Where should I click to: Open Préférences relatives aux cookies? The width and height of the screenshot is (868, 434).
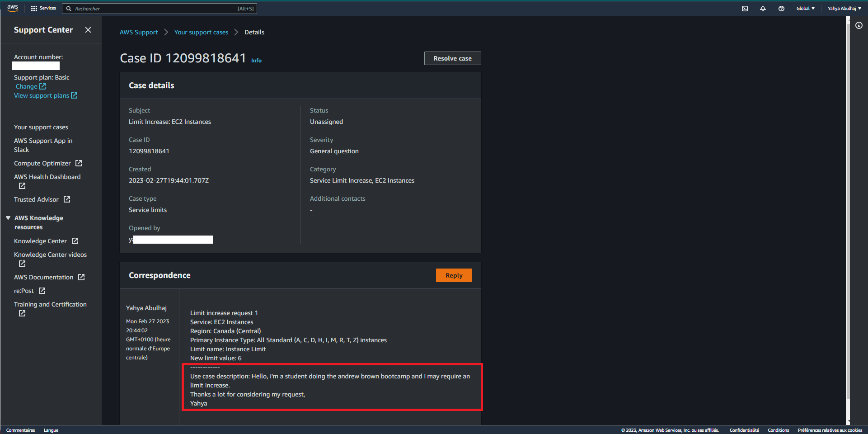[x=830, y=430]
